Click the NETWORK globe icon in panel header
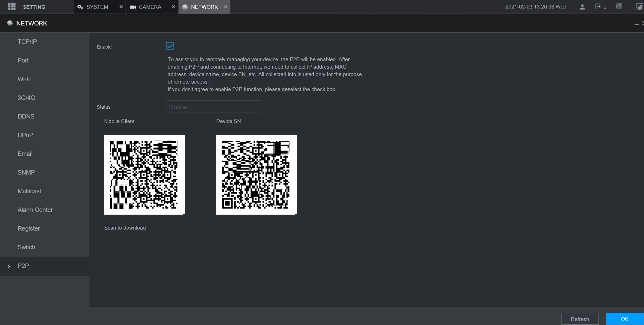Viewport: 644px width, 325px height. pyautogui.click(x=10, y=23)
